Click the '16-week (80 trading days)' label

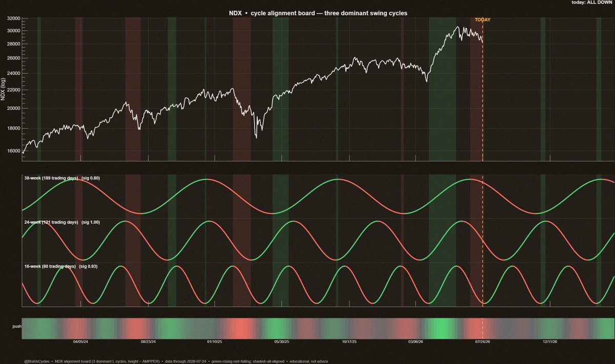pyautogui.click(x=50, y=267)
